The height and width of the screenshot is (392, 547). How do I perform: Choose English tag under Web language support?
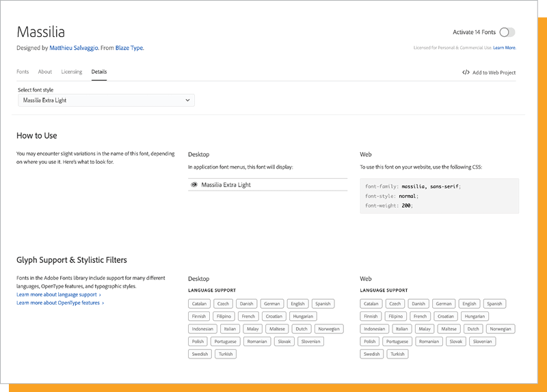tap(469, 304)
